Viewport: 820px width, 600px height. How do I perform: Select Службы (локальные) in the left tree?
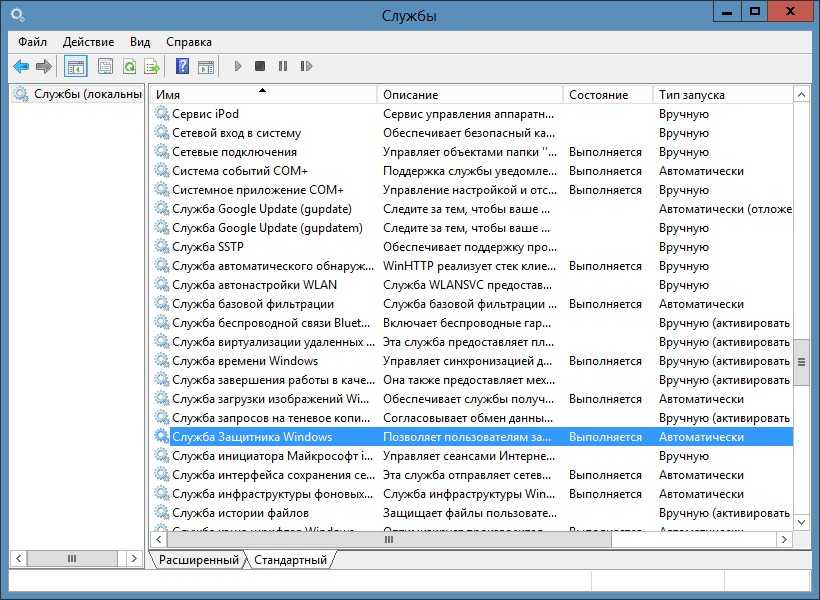(86, 94)
